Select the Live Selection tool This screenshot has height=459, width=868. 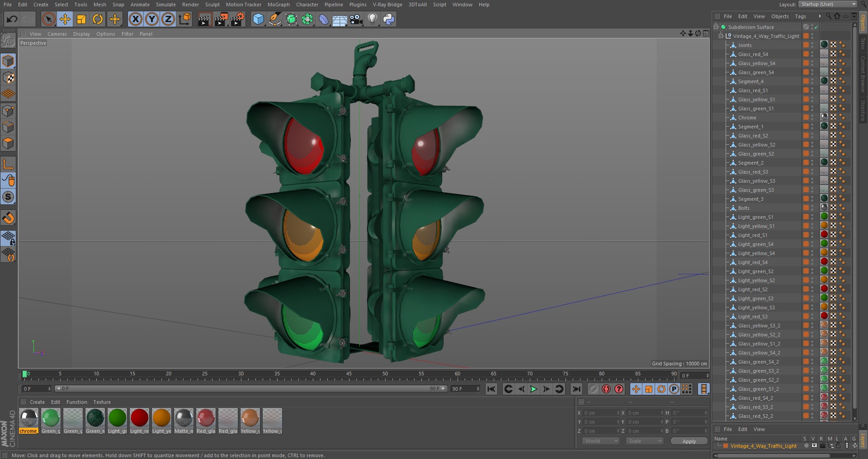tap(48, 19)
